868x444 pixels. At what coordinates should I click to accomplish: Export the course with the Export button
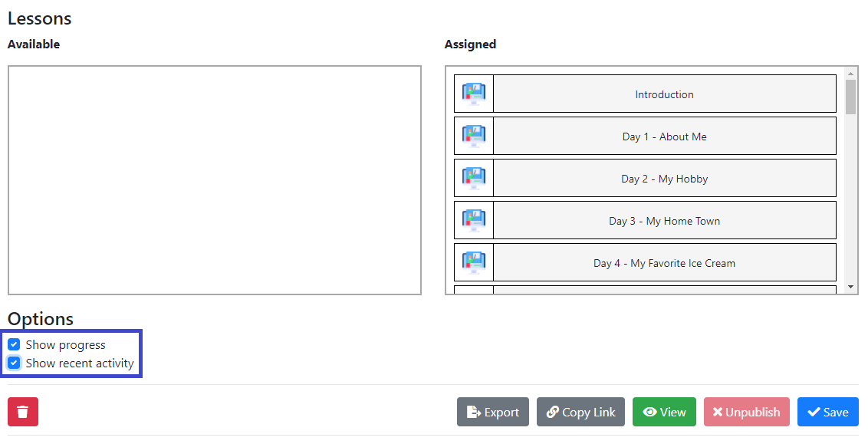click(x=493, y=412)
